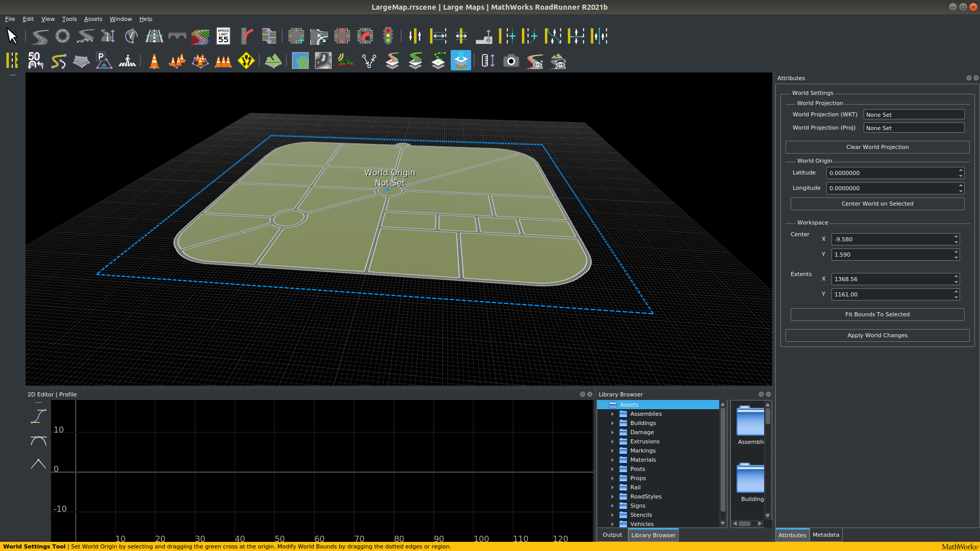Click the World Projection WKT field
The height and width of the screenshot is (551, 980).
coord(912,114)
